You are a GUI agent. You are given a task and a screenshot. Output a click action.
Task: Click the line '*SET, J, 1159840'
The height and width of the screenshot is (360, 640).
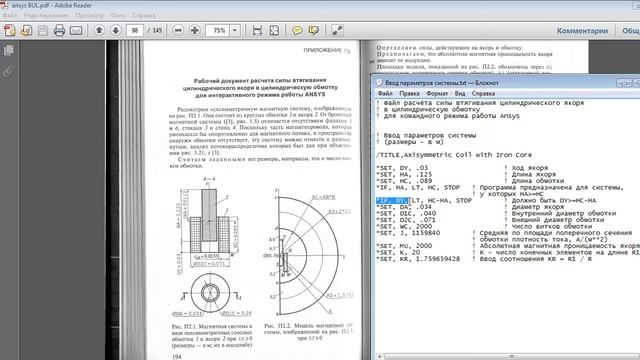point(408,233)
